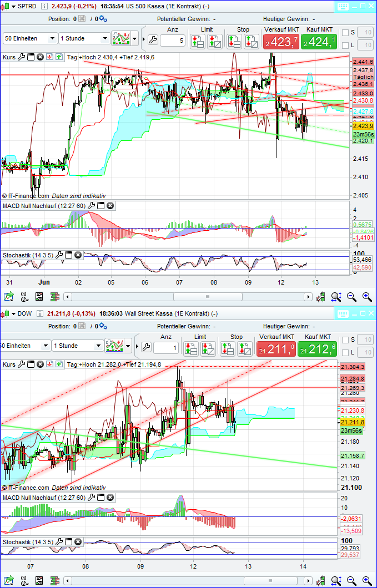Open order settings wrench in SPTRD toolbar
Viewport: 377px width, 588px height.
[153, 39]
